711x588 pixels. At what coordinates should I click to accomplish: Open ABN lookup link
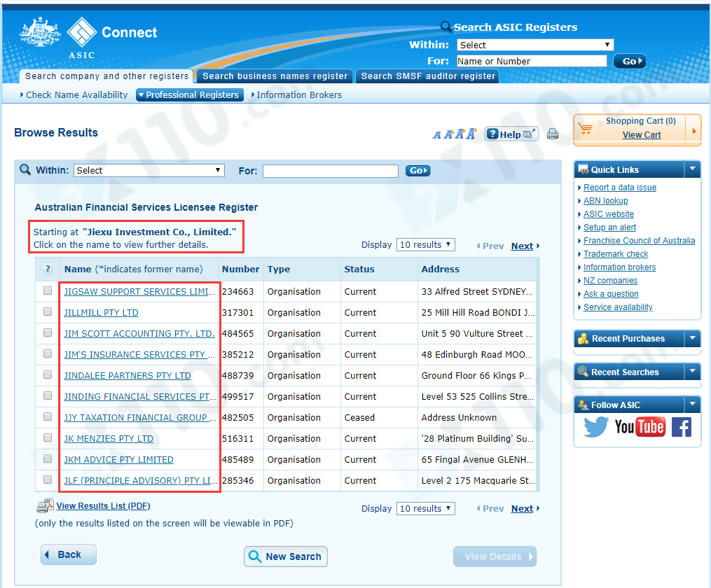coord(605,201)
